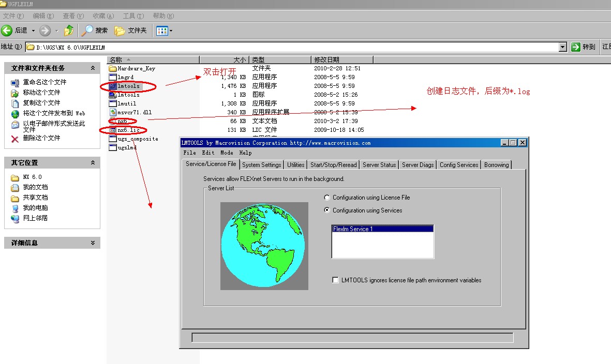Select the ugslmd file icon

click(x=113, y=147)
